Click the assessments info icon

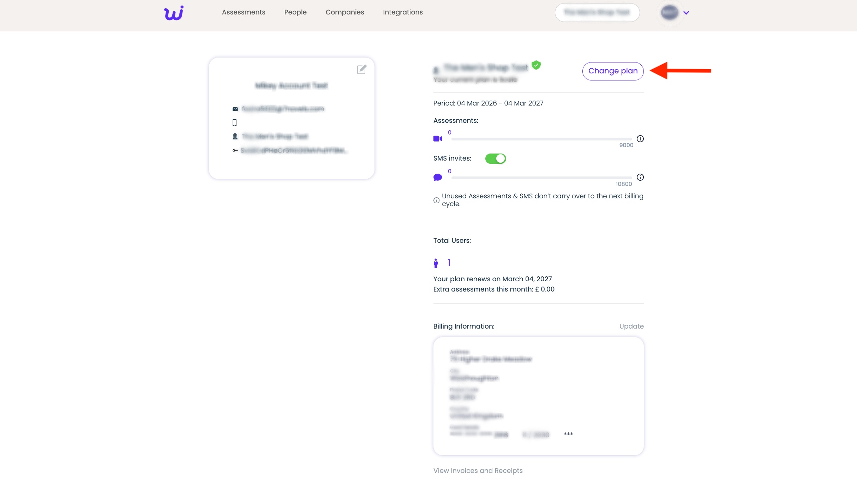tap(640, 139)
